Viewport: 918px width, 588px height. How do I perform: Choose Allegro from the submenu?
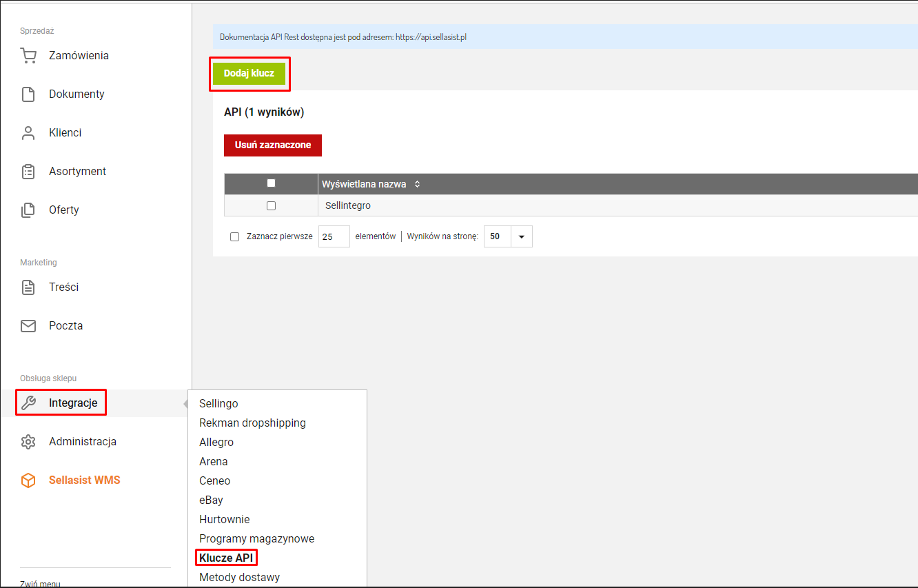pos(216,442)
